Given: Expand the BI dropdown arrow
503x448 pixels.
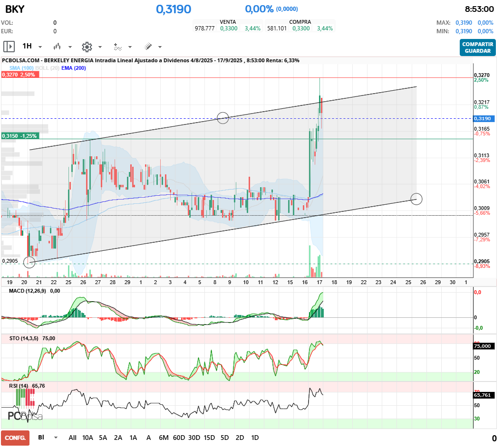Looking at the screenshot, I should pos(56,438).
